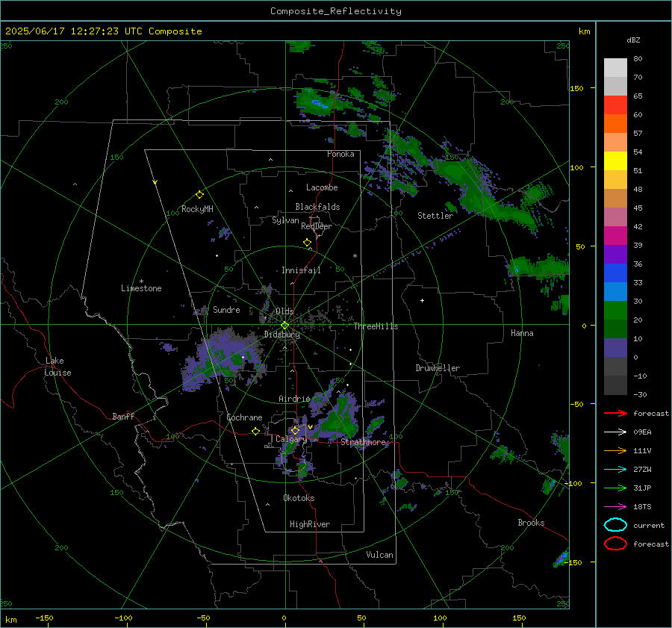Select the purple 36–39 dBZ swatch
The height and width of the screenshot is (628, 672).
[x=615, y=255]
